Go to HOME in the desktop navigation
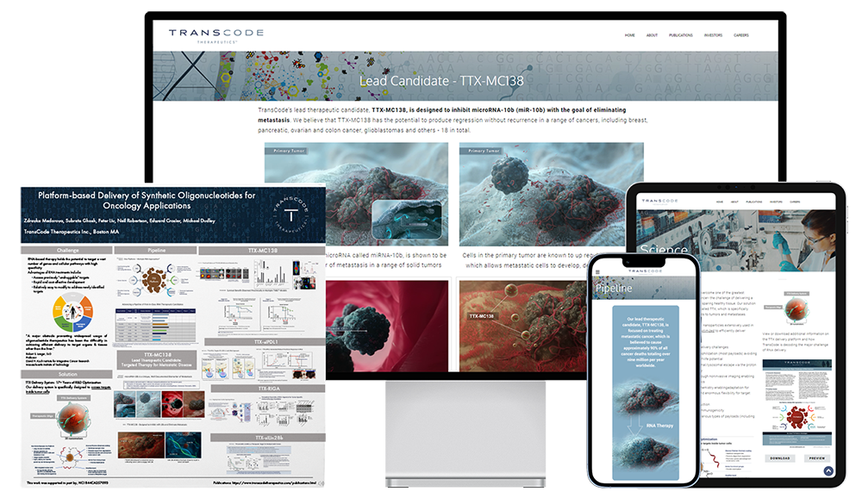 coord(628,35)
